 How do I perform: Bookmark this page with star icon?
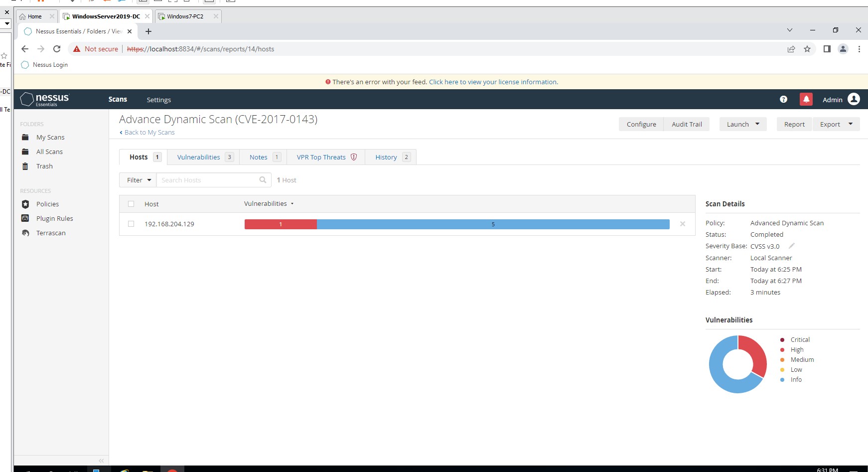pyautogui.click(x=807, y=49)
